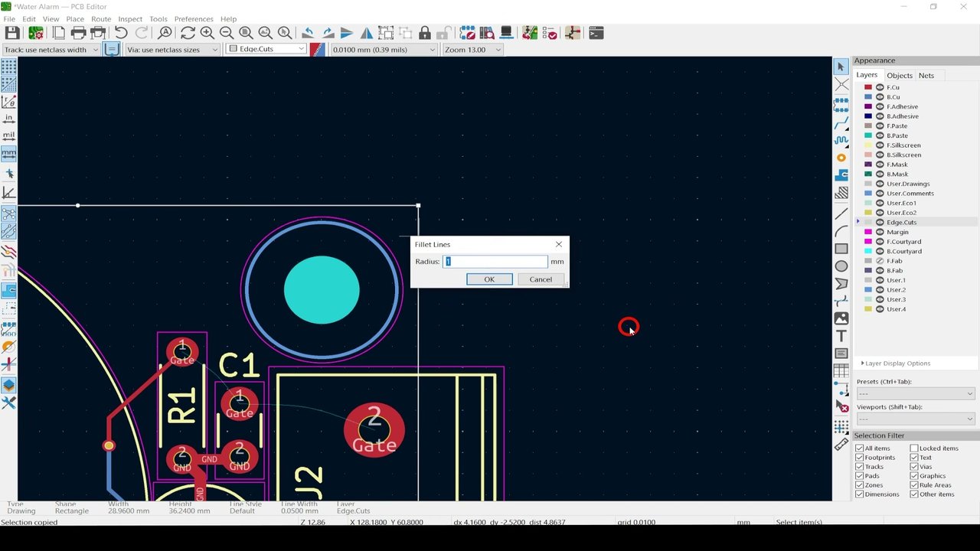The width and height of the screenshot is (980, 551).
Task: Save the board with the Save icon
Action: [x=12, y=33]
